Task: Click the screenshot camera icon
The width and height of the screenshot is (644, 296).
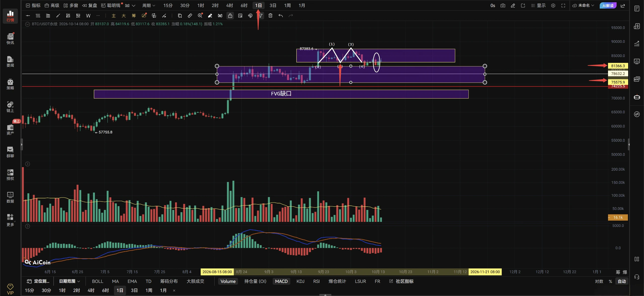Action: pos(503,6)
